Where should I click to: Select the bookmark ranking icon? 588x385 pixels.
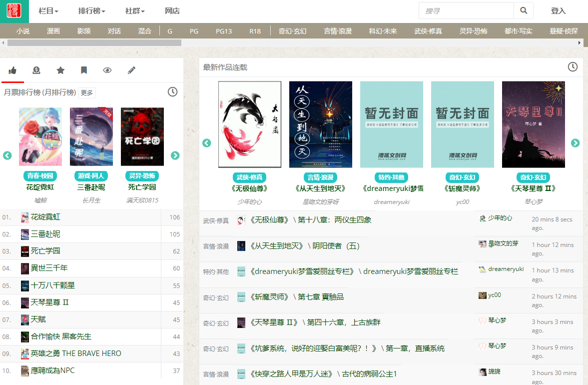pyautogui.click(x=84, y=70)
